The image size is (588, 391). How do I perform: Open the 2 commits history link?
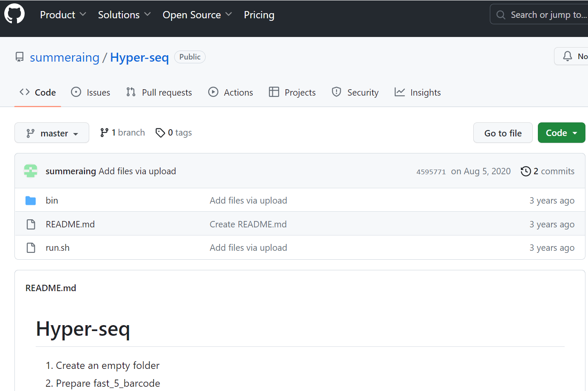548,171
